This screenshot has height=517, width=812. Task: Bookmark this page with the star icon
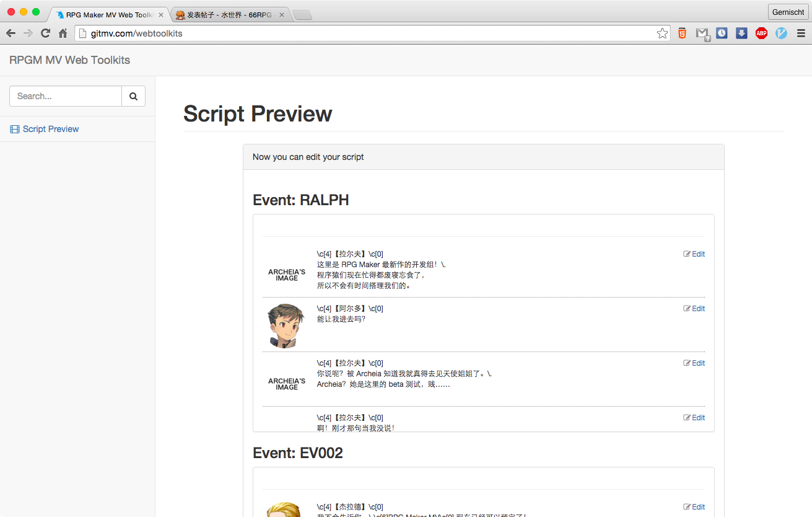coord(663,33)
